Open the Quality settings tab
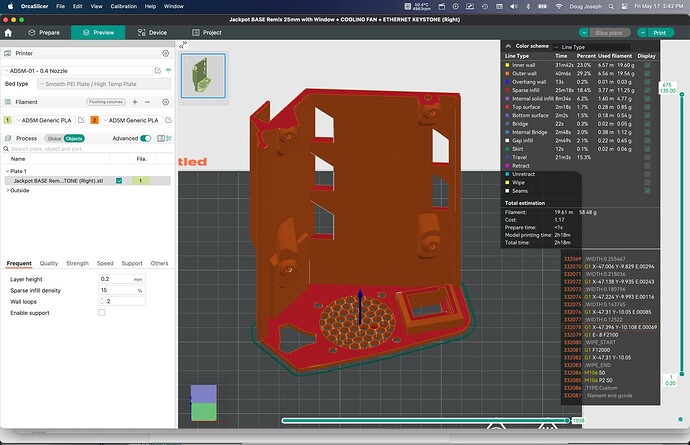The height and width of the screenshot is (445, 690). point(49,263)
